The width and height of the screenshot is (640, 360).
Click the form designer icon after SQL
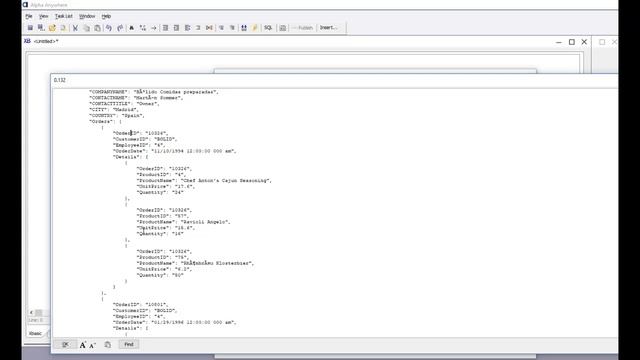tap(282, 28)
